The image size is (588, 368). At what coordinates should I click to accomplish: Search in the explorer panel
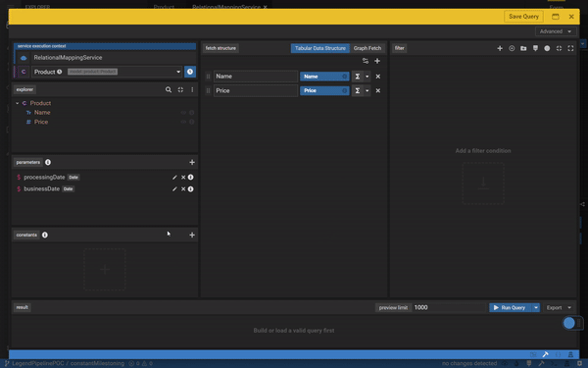pos(169,89)
